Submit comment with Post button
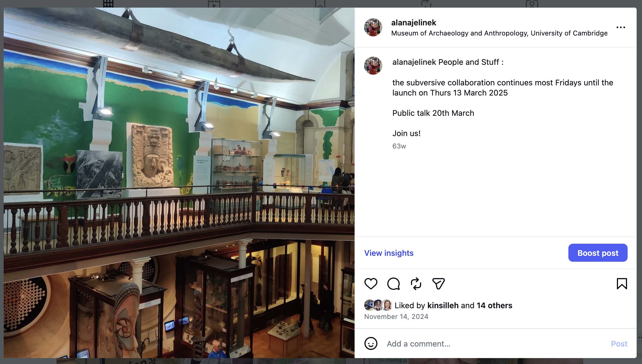This screenshot has height=364, width=642. (x=619, y=344)
